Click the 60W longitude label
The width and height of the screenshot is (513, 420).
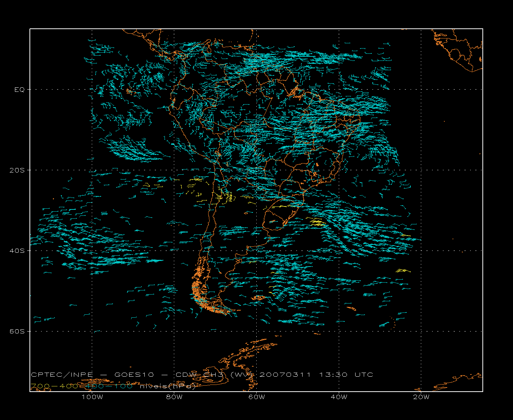[x=257, y=397]
